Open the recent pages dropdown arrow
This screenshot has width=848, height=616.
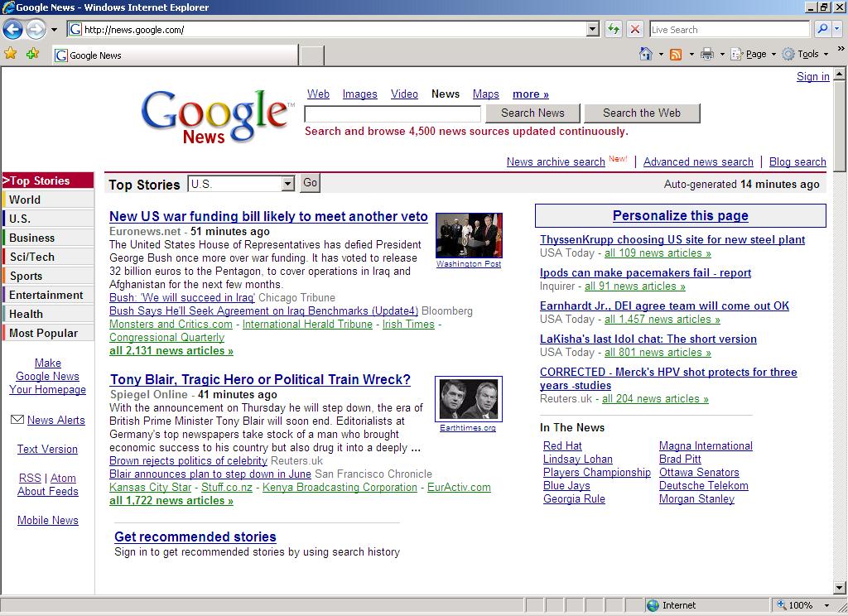(x=54, y=30)
